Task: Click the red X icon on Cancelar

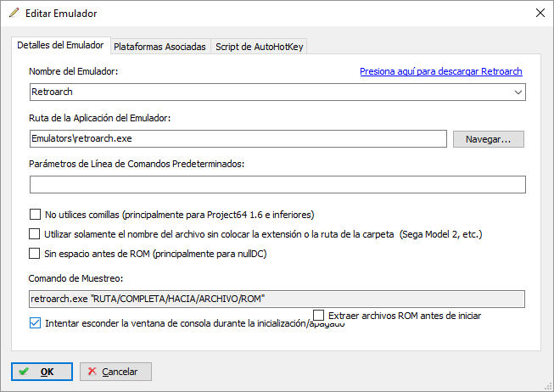Action: point(92,371)
